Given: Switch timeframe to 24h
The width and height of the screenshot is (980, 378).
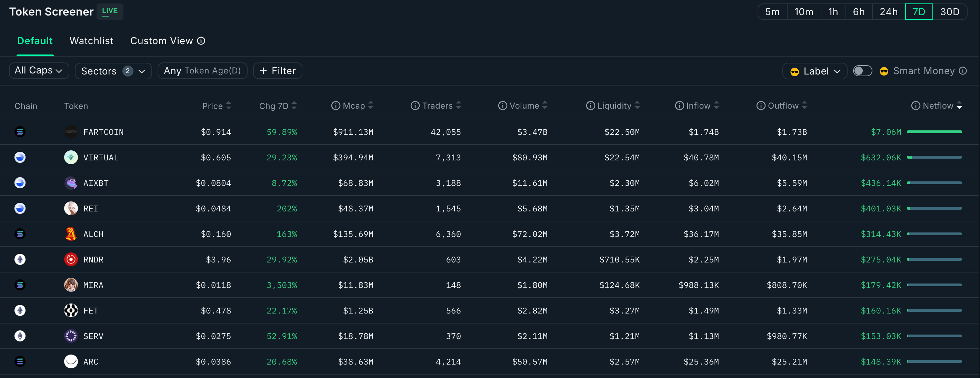Looking at the screenshot, I should pyautogui.click(x=888, y=12).
